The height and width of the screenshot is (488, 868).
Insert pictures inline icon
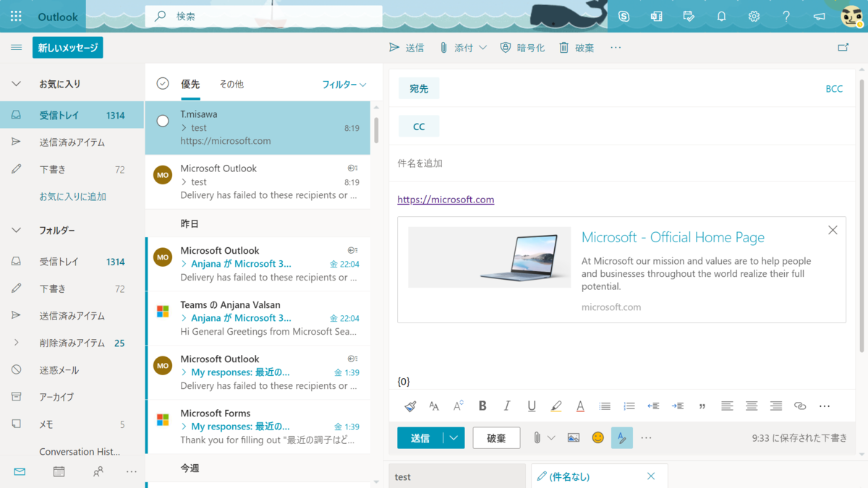click(574, 437)
